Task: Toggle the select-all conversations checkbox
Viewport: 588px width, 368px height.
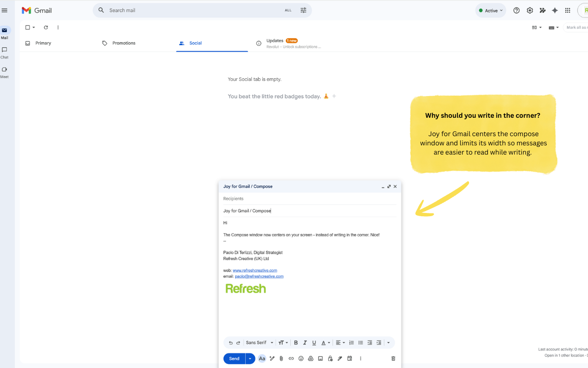Action: (x=27, y=27)
